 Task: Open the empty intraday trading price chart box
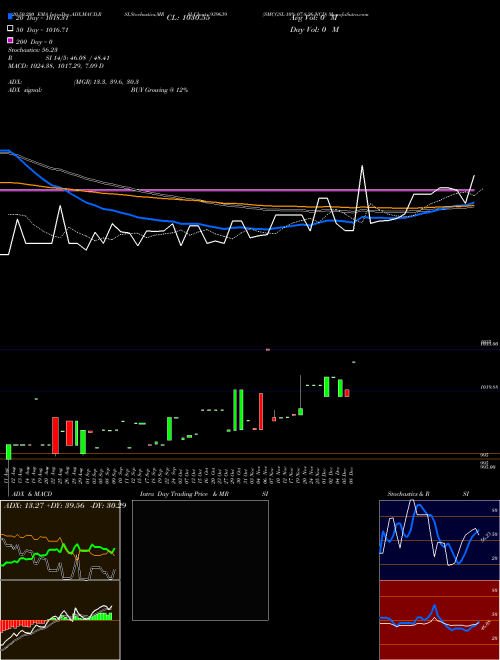(x=200, y=560)
